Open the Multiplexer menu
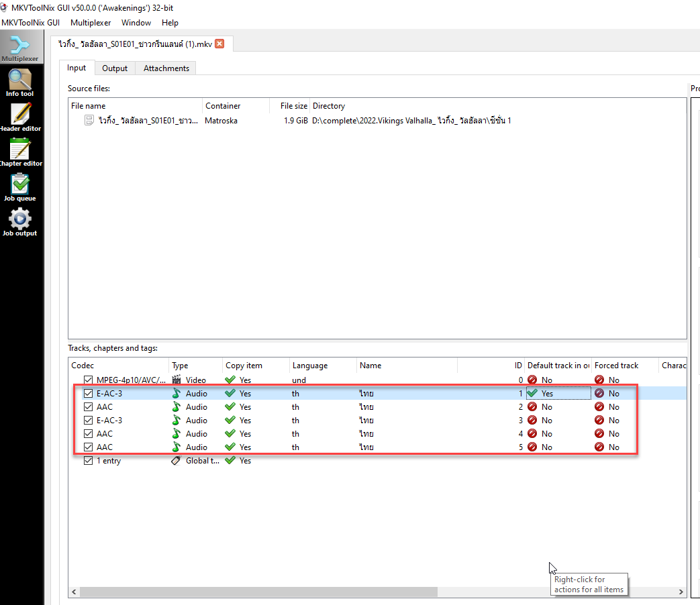Viewport: 700px width, 605px height. [91, 23]
